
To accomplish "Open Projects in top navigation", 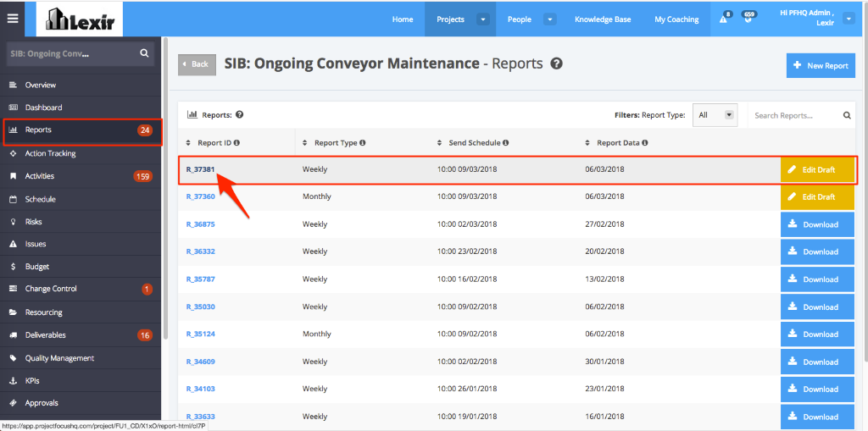I will [450, 19].
